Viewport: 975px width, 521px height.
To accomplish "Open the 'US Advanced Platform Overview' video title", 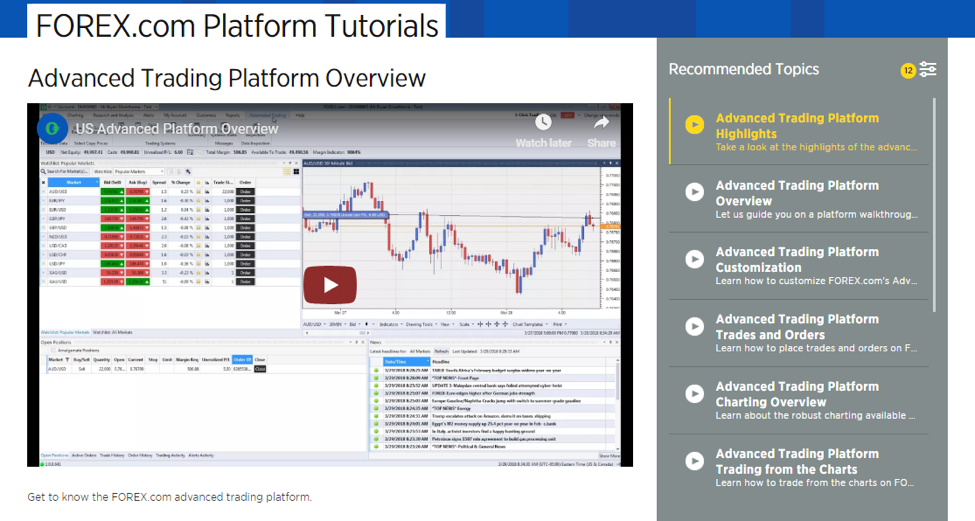I will (x=177, y=129).
